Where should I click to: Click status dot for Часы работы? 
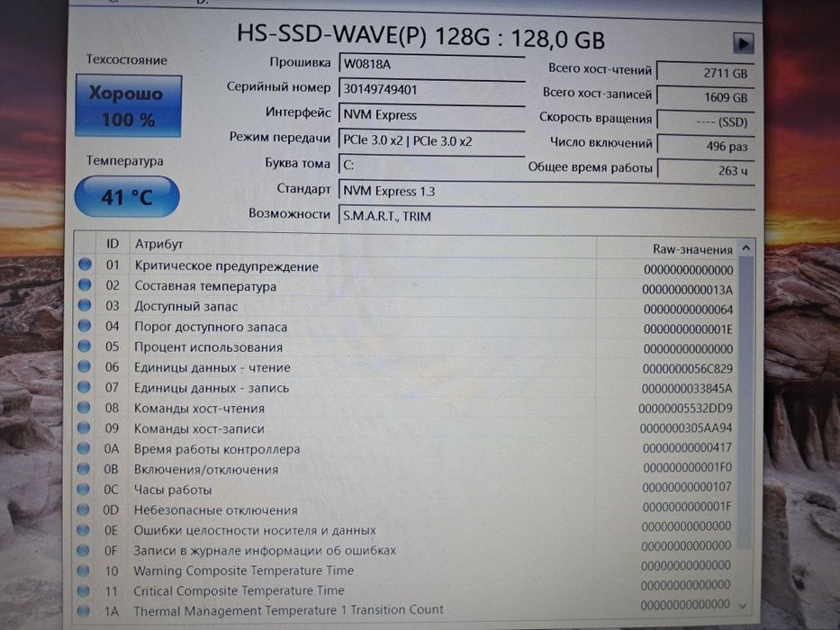point(83,489)
